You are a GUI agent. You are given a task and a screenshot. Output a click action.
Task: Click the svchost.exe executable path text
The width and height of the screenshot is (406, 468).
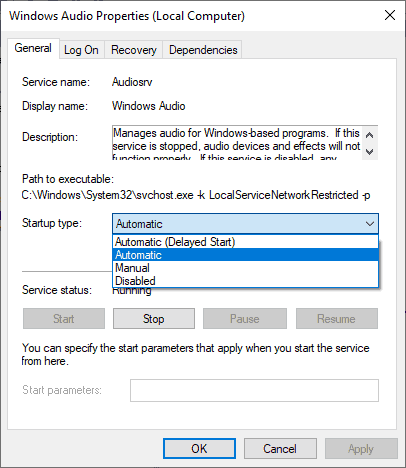click(196, 195)
